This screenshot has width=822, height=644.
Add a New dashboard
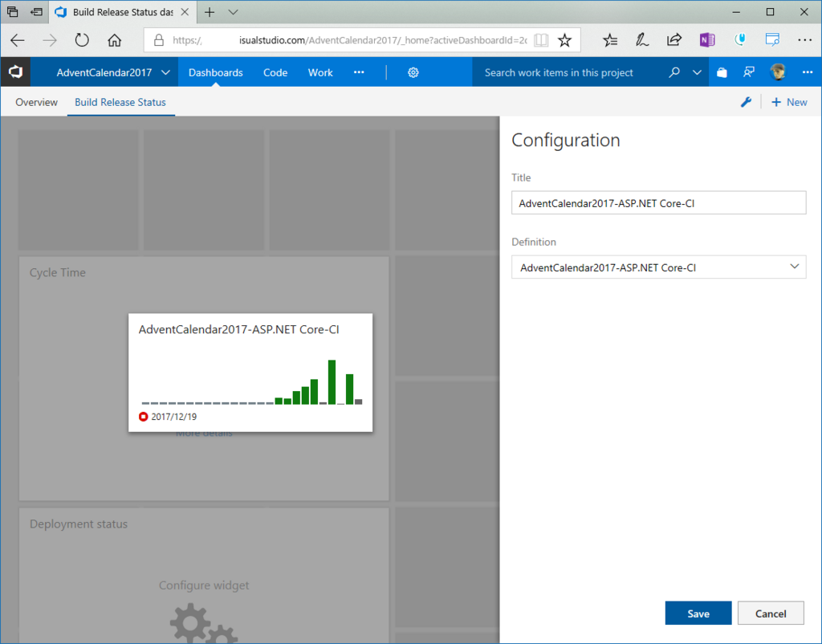(789, 102)
